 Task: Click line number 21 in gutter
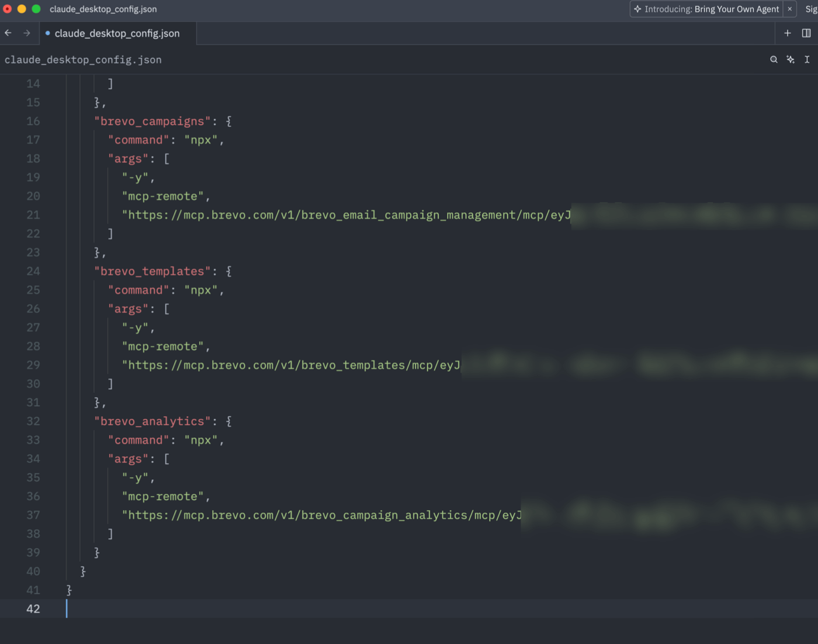click(33, 215)
